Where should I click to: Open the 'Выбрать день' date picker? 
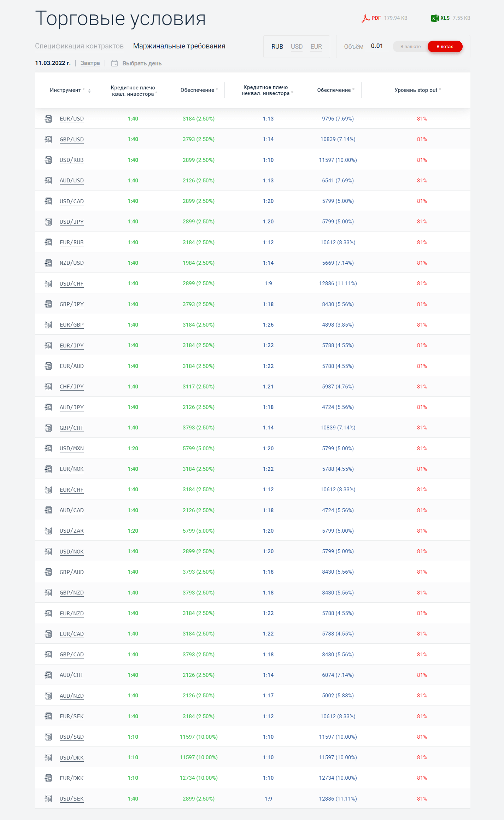point(142,63)
